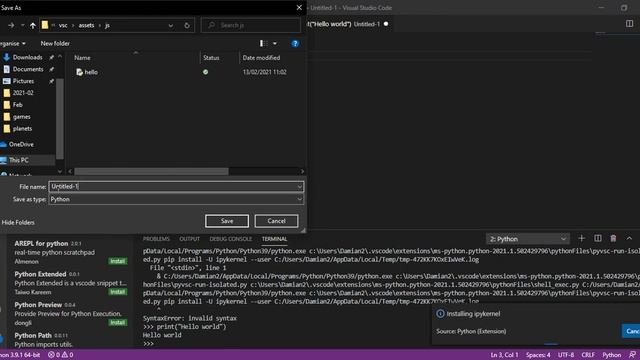Image resolution: width=640 pixels, height=360 pixels.
Task: Select the assets path segment
Action: click(86, 25)
